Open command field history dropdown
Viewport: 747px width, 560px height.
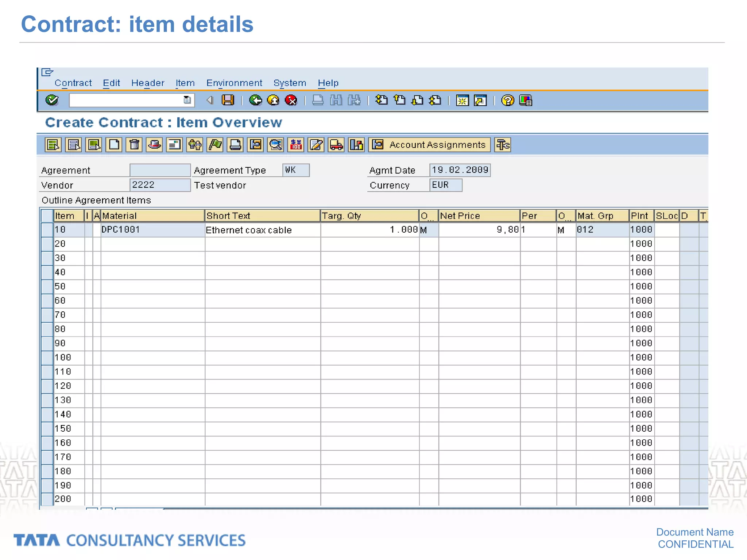click(187, 100)
